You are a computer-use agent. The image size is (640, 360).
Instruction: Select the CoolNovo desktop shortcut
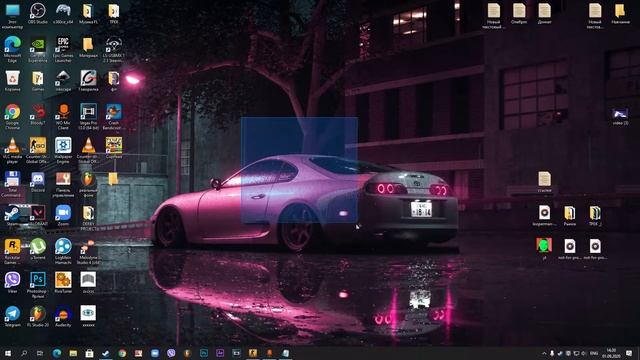[113, 145]
